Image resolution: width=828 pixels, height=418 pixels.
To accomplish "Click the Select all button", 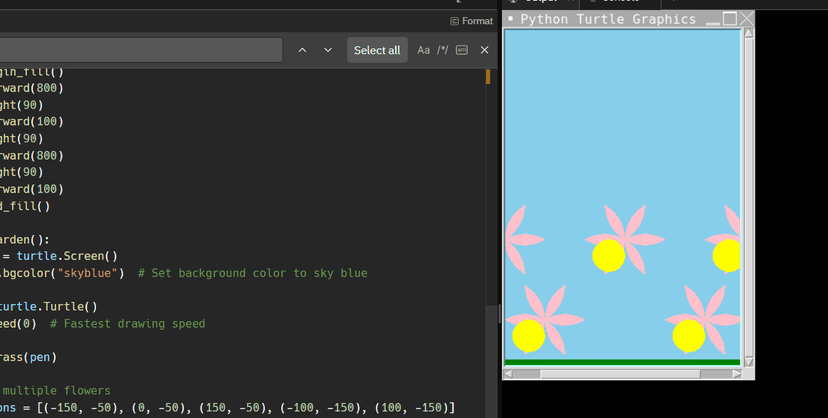I will tap(377, 50).
